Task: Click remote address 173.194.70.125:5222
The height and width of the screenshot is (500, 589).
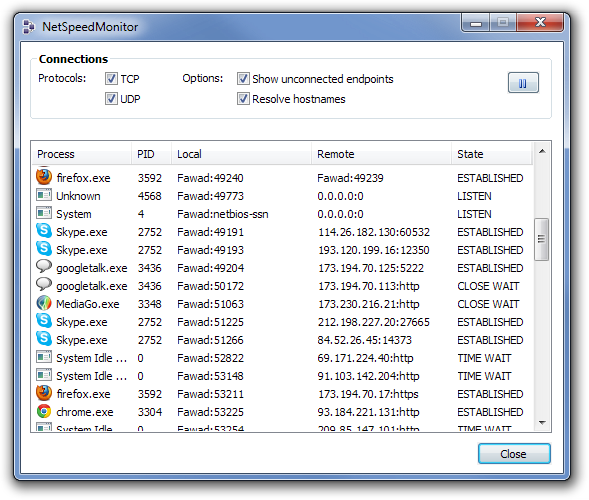Action: point(371,268)
